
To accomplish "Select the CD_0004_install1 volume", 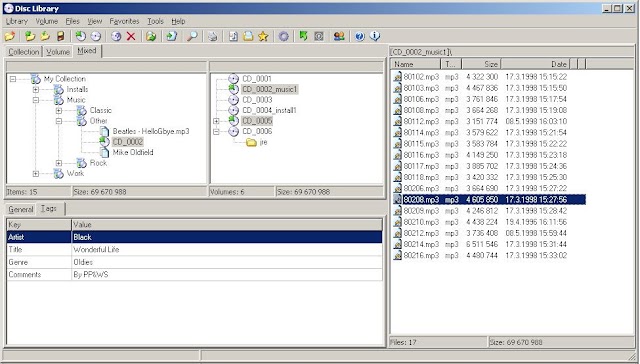I will click(x=269, y=111).
